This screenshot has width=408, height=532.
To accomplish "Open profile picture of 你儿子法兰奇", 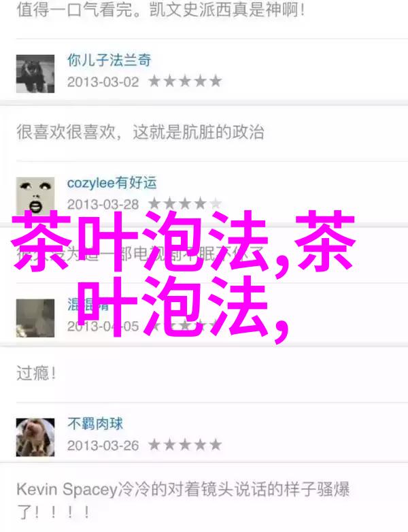I will [35, 73].
